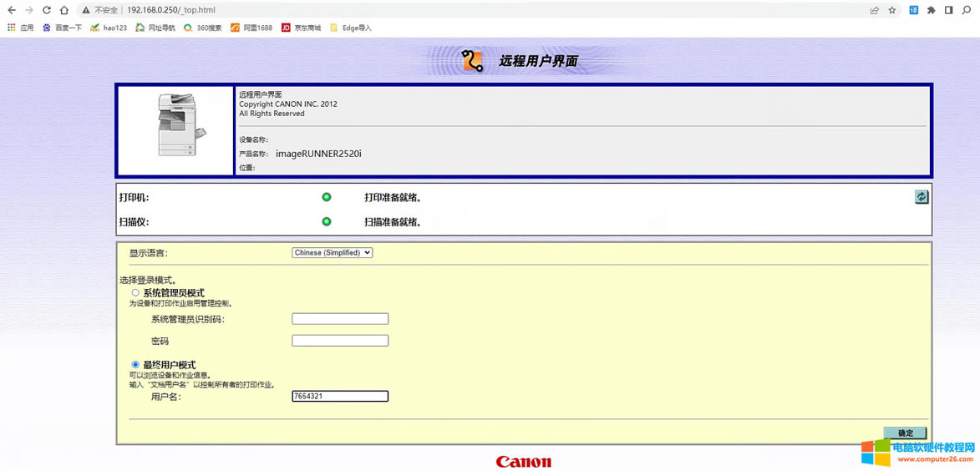Click the green refresh status icon

pos(921,197)
